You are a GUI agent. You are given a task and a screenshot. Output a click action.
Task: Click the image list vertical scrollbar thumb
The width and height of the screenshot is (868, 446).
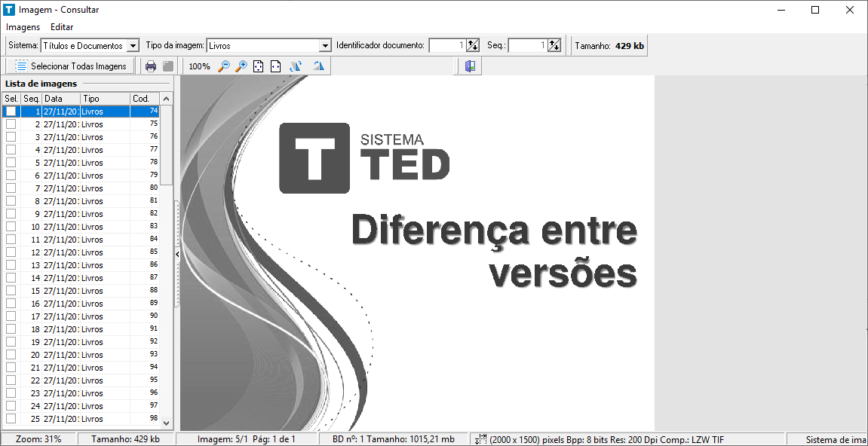[x=166, y=145]
